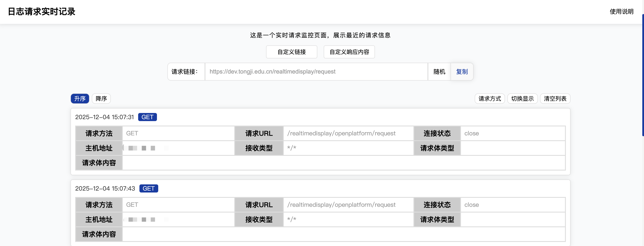Click GET badge on 15:07:31 record
Viewport: 644px width, 246px height.
[147, 117]
